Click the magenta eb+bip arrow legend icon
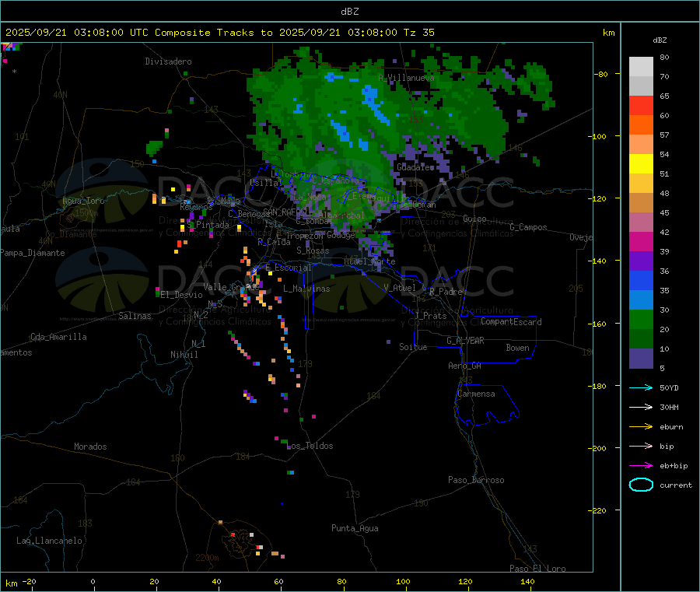The image size is (700, 592). (641, 466)
